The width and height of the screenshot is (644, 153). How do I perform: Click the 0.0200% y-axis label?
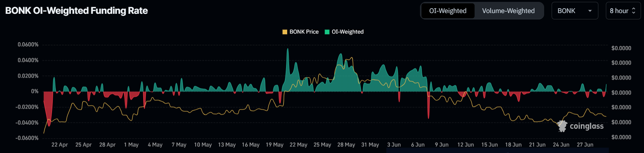click(28, 76)
